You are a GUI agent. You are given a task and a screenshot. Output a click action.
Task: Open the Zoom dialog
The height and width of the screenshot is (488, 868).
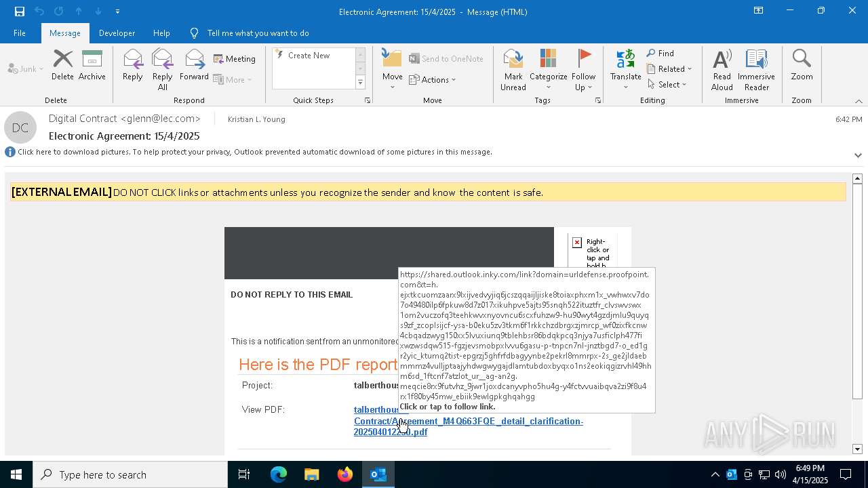802,66
